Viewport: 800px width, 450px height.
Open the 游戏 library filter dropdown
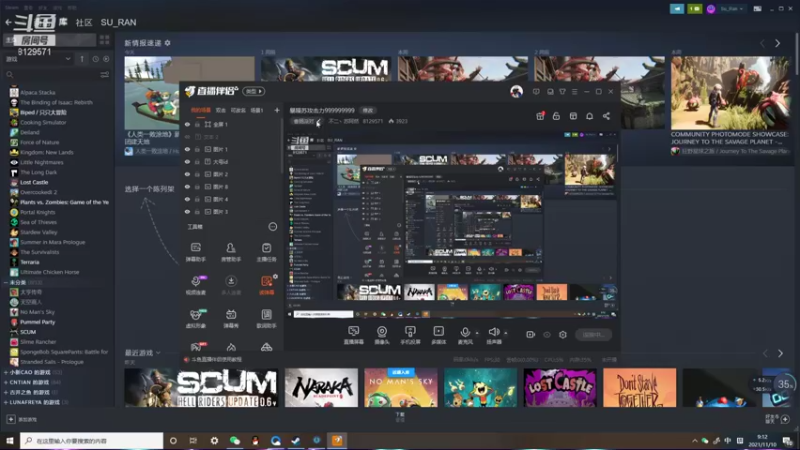coord(38,59)
